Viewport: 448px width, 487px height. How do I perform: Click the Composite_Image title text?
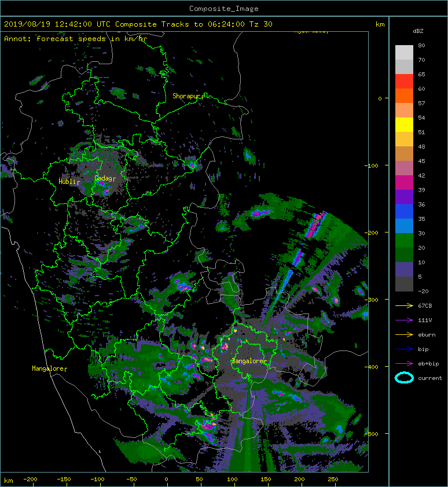tap(224, 9)
